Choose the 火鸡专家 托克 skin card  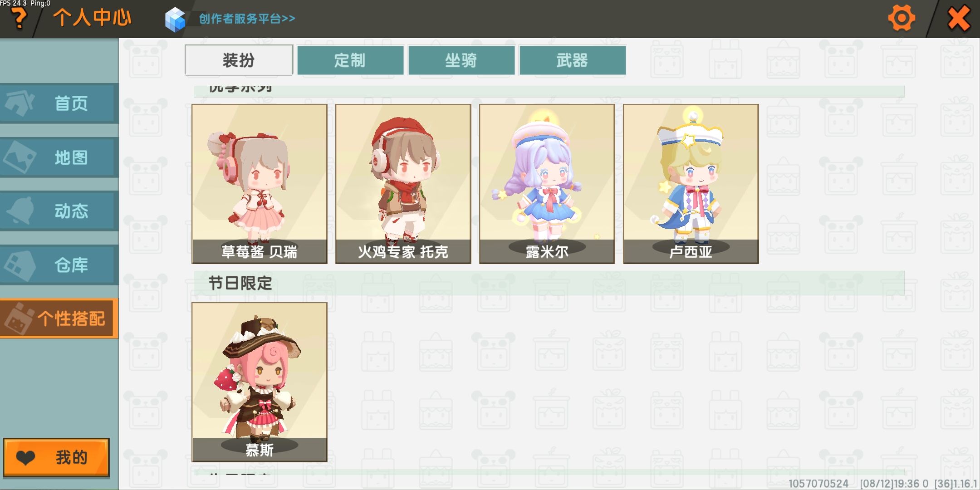(403, 184)
